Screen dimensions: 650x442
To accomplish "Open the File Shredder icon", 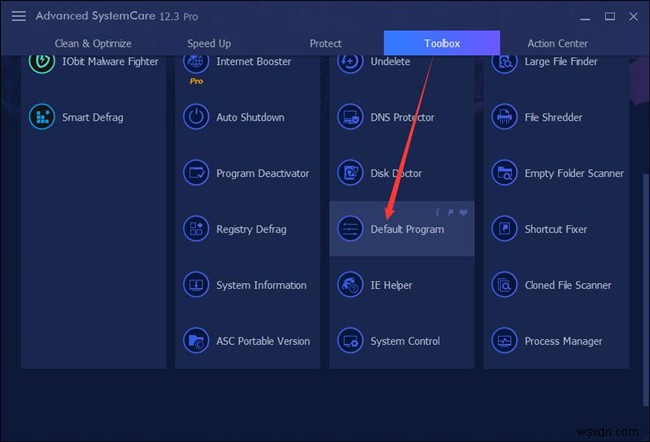I will click(504, 117).
